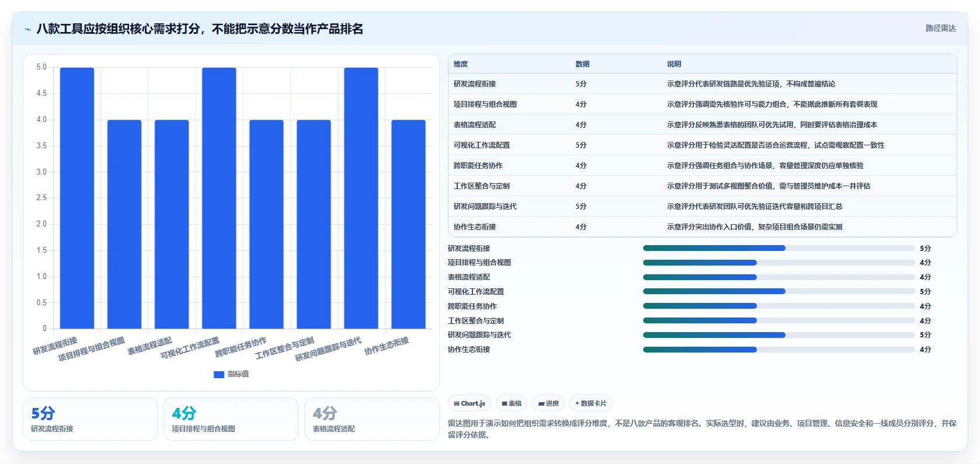Click description starting 示意评分反映熟悉表格的团队
Viewport: 980px width, 464px height.
pyautogui.click(x=772, y=125)
